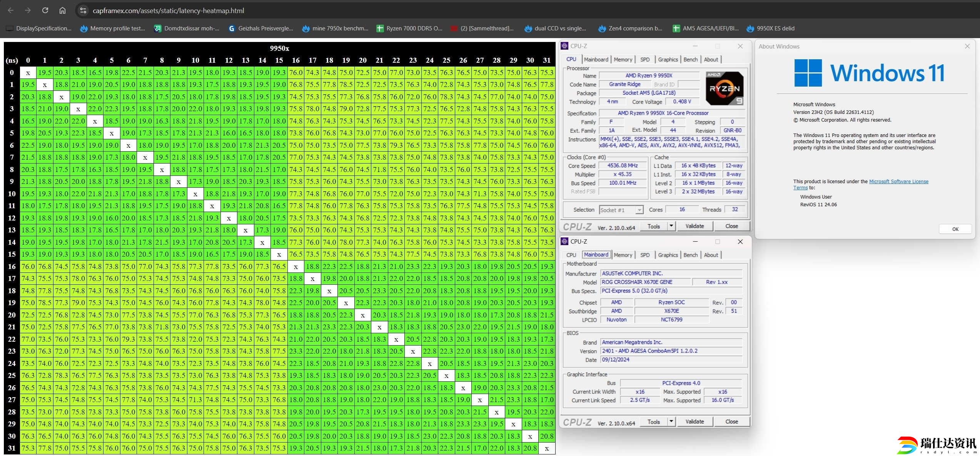The height and width of the screenshot is (456, 980).
Task: Open Bench tab in lower CPU-Z window
Action: 690,255
